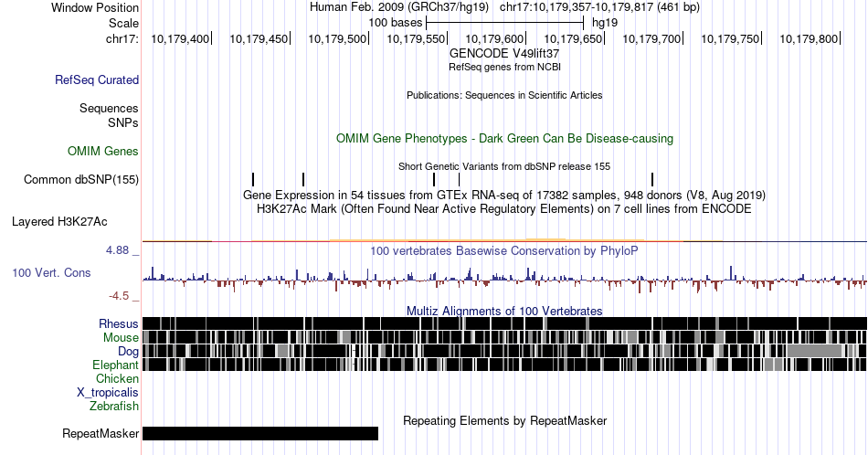This screenshot has width=868, height=455.
Task: Click the Window Position label
Action: (x=95, y=7)
